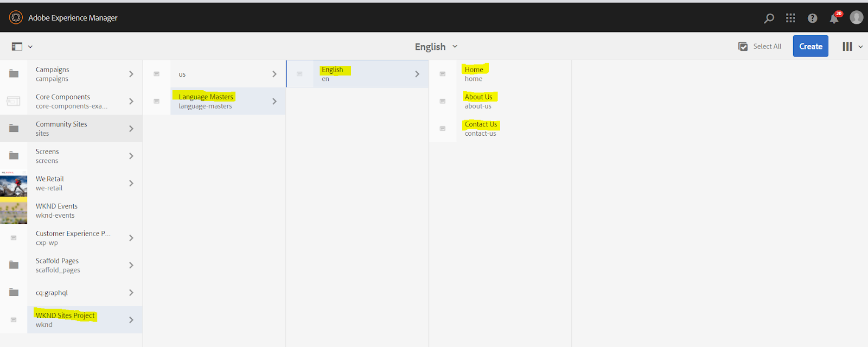This screenshot has width=868, height=347.
Task: Expand the Community Sites chevron
Action: [x=131, y=129]
